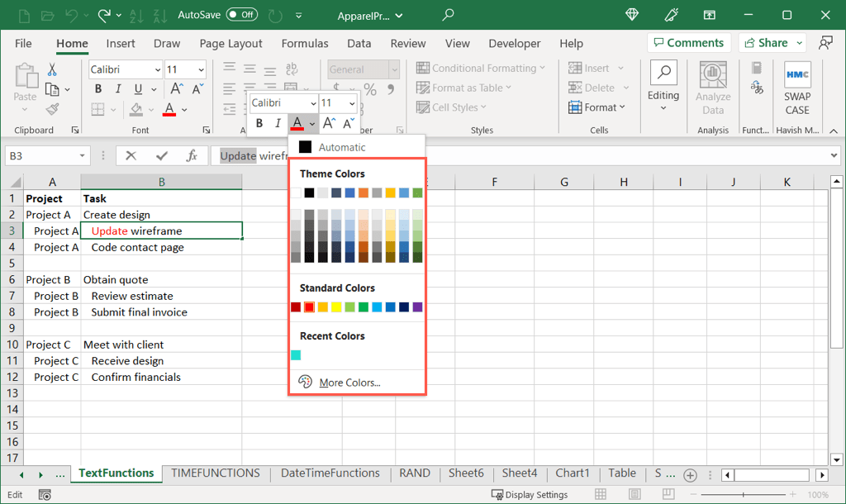Open the Page Layout ribbon tab
846x504 pixels.
click(x=231, y=44)
